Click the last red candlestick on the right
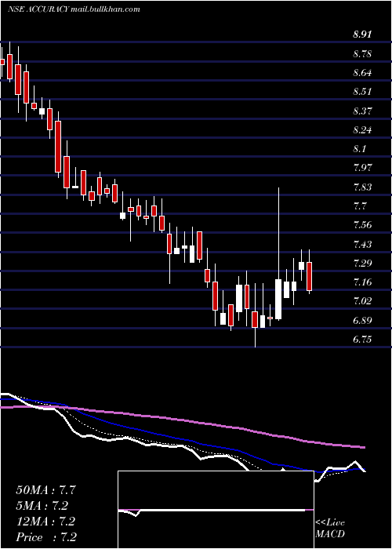Image resolution: width=392 pixels, height=549 pixels. pyautogui.click(x=309, y=276)
